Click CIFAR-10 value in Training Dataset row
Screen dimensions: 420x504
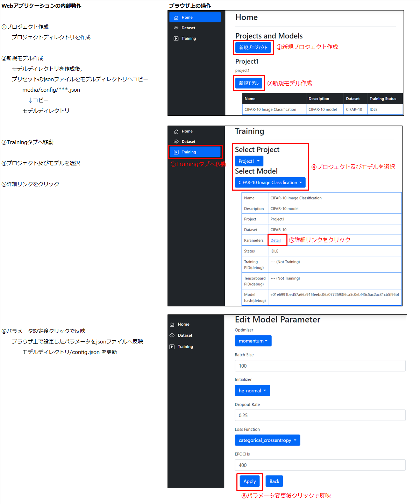[278, 230]
